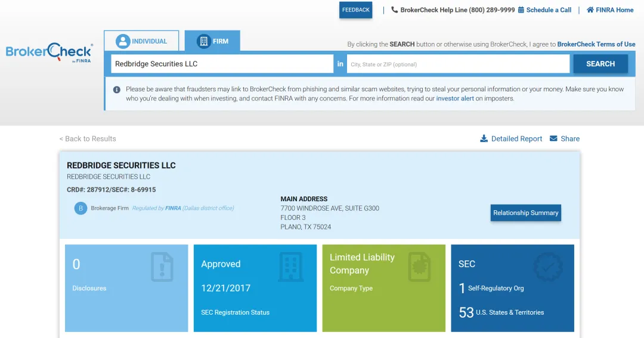Viewport: 644px width, 338px height.
Task: Click the download icon beside Detailed Report
Action: pyautogui.click(x=484, y=139)
